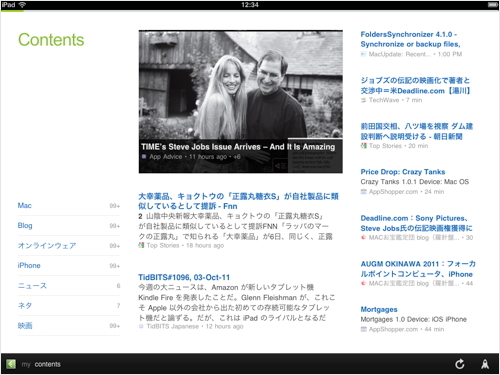Click the battery indicator in status bar
This screenshot has height=375, width=500.
tap(493, 5)
